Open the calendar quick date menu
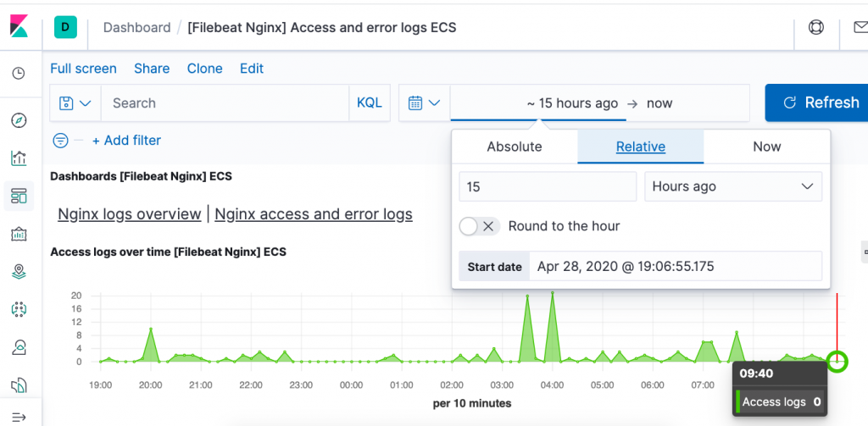This screenshot has height=426, width=868. tap(425, 102)
